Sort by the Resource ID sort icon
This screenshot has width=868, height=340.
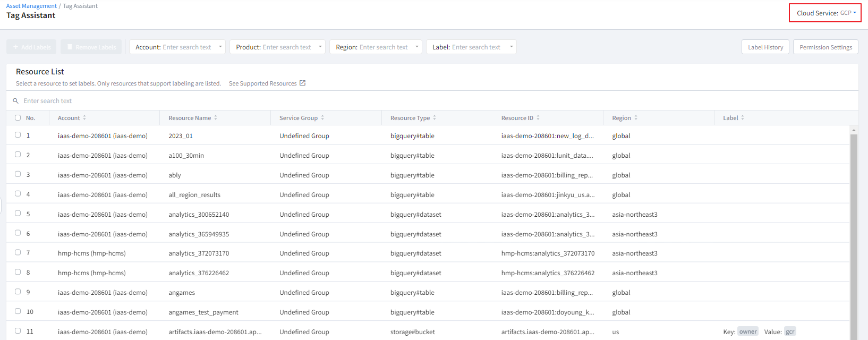(x=538, y=118)
